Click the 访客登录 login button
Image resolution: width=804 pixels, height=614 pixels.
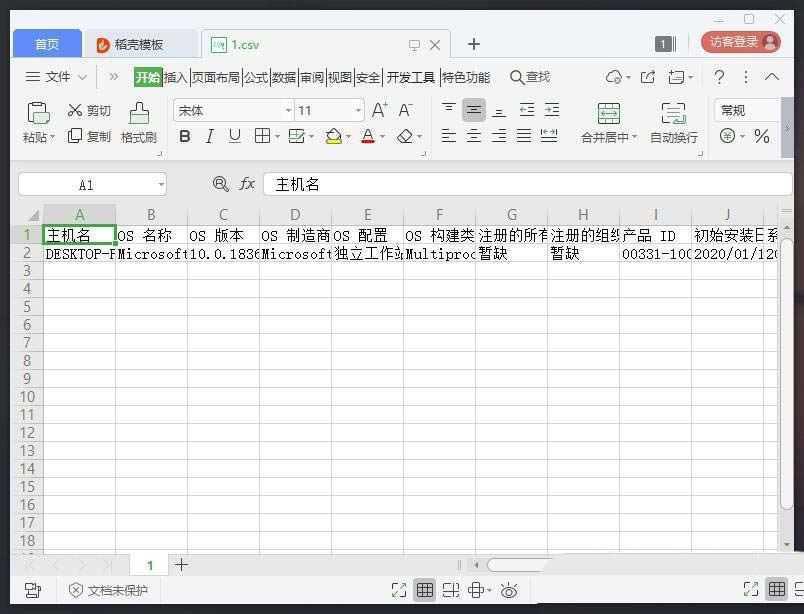pyautogui.click(x=737, y=40)
